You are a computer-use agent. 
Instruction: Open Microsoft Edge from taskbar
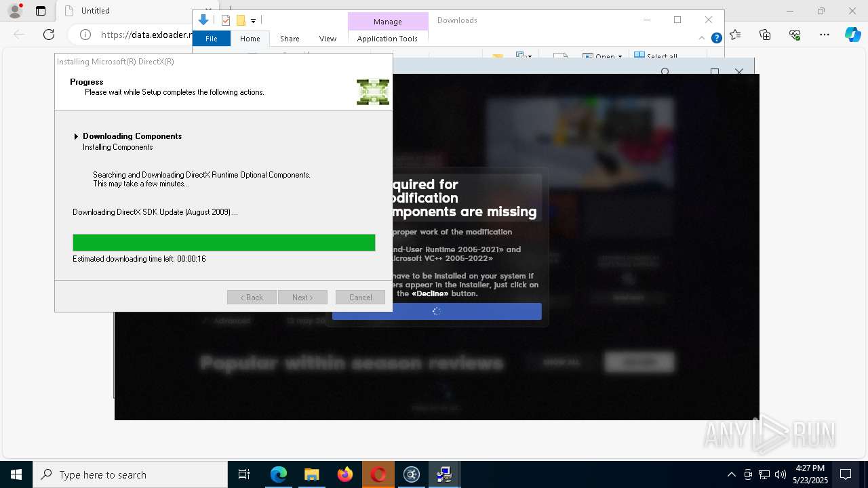click(279, 474)
